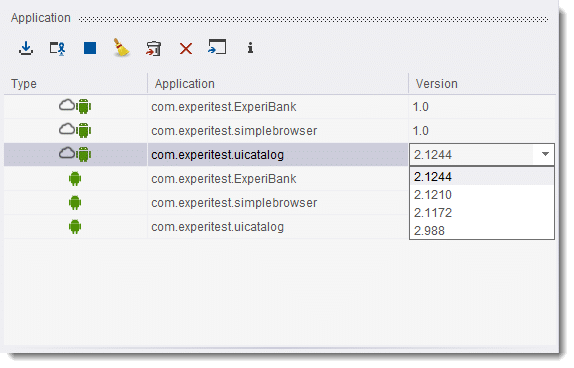Select last com.experitest.uicatalog row name

click(x=217, y=227)
